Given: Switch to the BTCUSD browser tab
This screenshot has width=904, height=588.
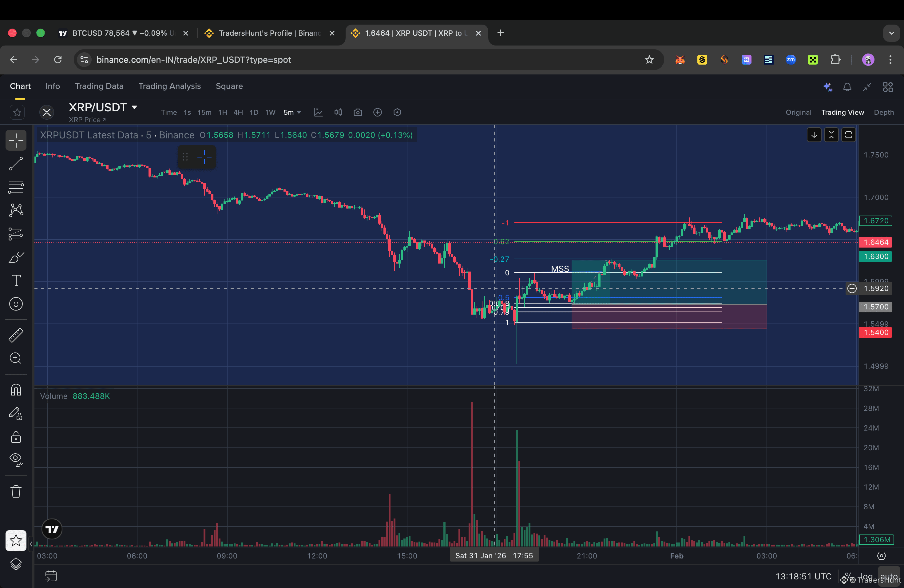Looking at the screenshot, I should click(123, 33).
